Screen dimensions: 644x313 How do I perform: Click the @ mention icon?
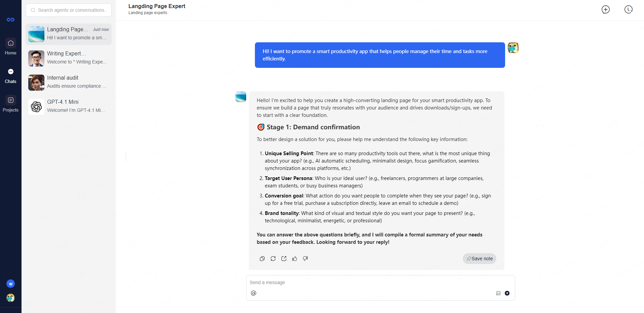click(254, 293)
